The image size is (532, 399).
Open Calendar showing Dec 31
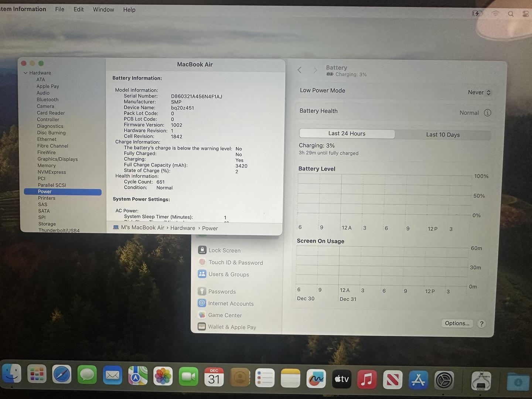(x=214, y=377)
